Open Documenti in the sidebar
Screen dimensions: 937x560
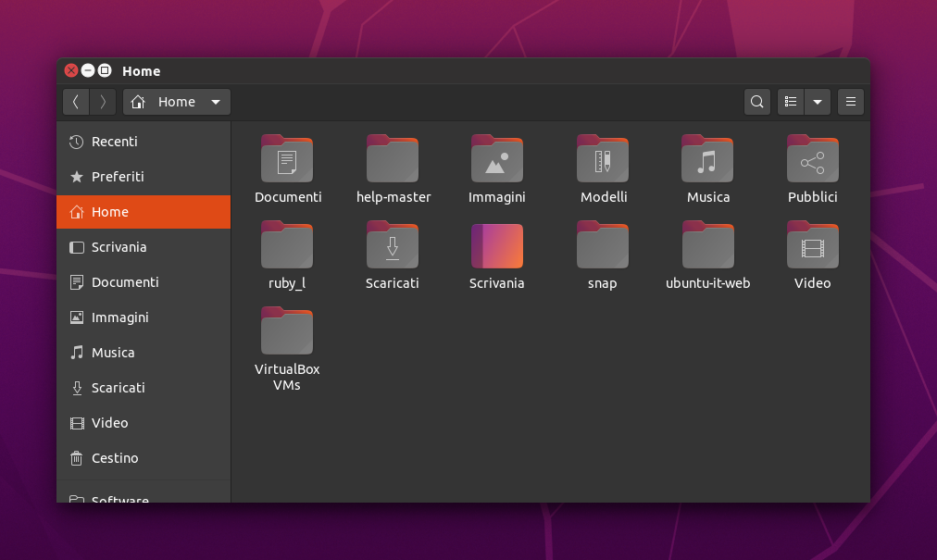coord(144,282)
